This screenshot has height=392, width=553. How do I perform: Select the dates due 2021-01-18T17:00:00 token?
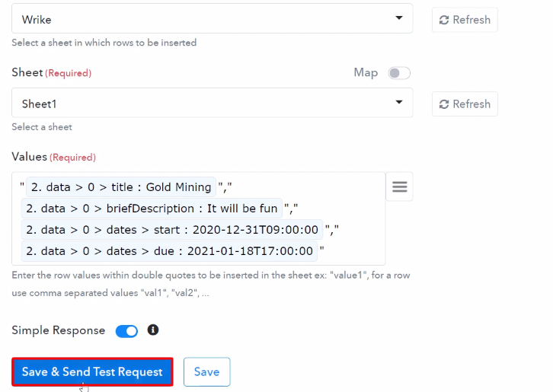169,251
